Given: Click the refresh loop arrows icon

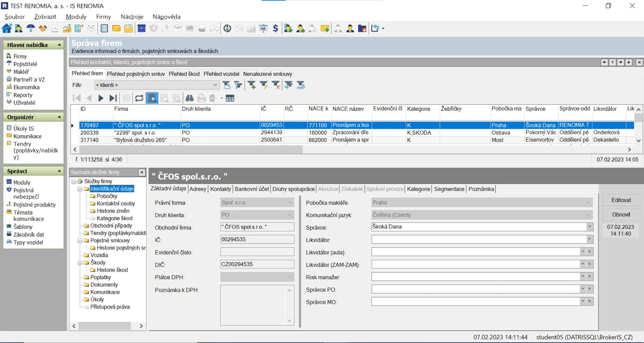Looking at the screenshot, I should click(x=139, y=98).
